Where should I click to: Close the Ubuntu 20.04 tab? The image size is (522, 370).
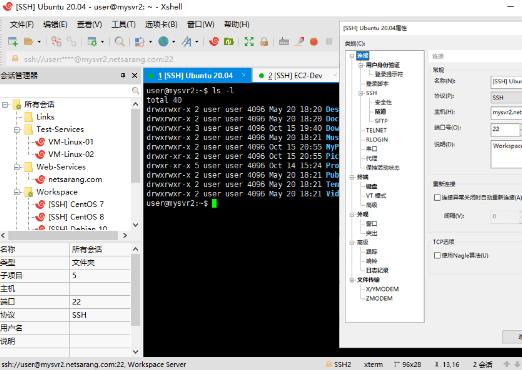point(244,75)
